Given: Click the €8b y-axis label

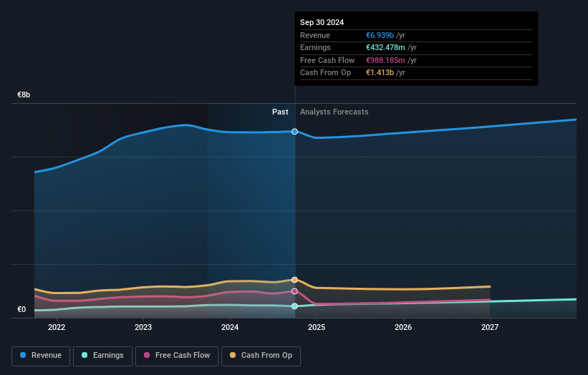Looking at the screenshot, I should coord(24,94).
